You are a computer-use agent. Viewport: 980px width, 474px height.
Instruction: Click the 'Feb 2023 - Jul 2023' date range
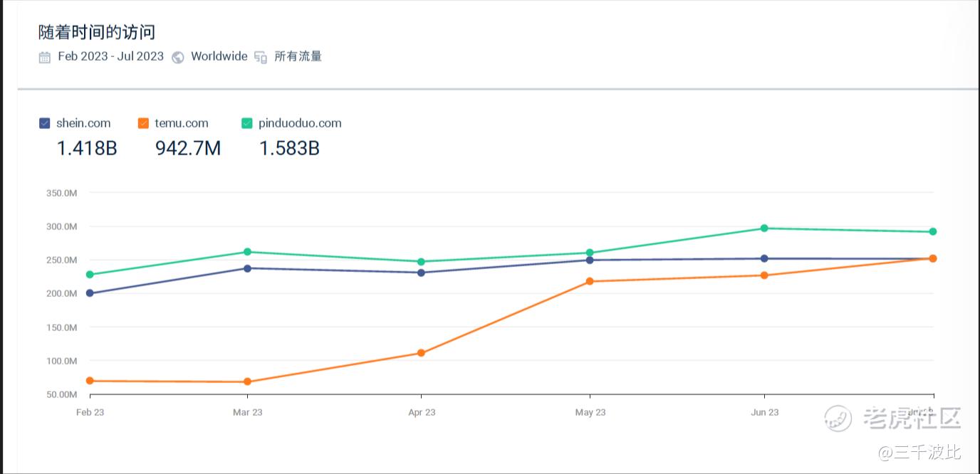(110, 56)
